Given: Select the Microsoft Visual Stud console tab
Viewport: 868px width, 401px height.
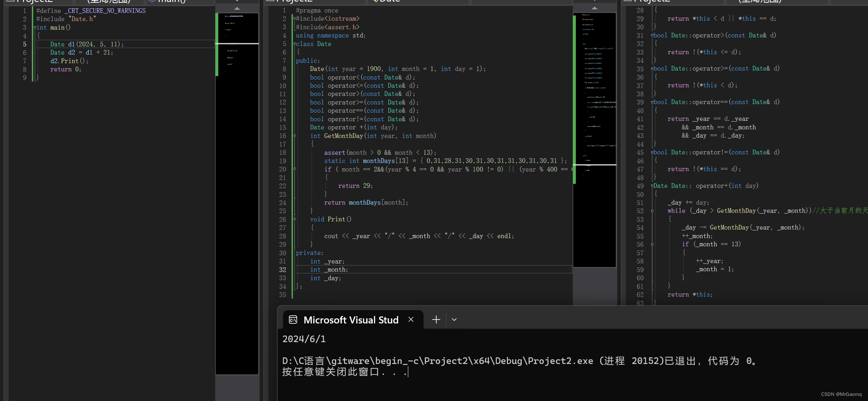Looking at the screenshot, I should pyautogui.click(x=353, y=320).
